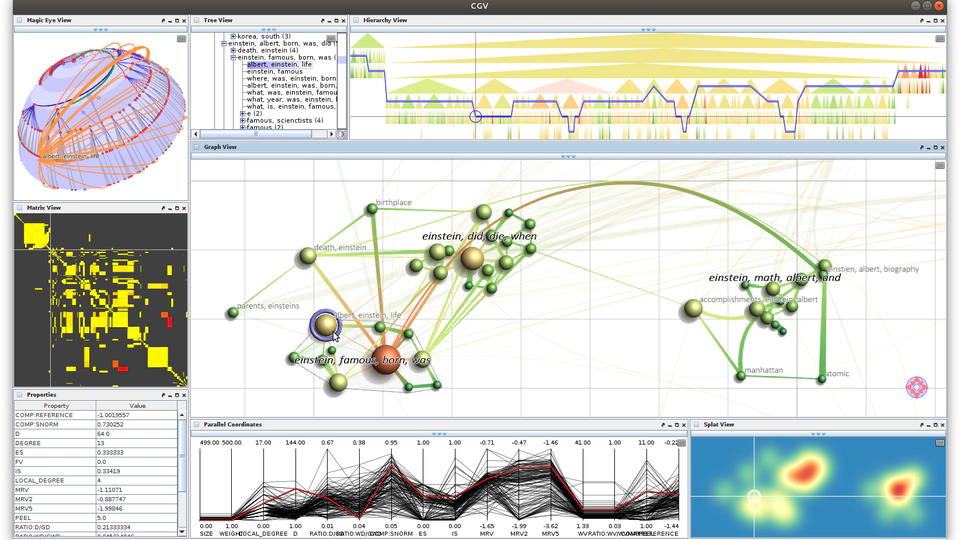The height and width of the screenshot is (540, 960).
Task: Click the Splat View title icon
Action: click(x=696, y=424)
